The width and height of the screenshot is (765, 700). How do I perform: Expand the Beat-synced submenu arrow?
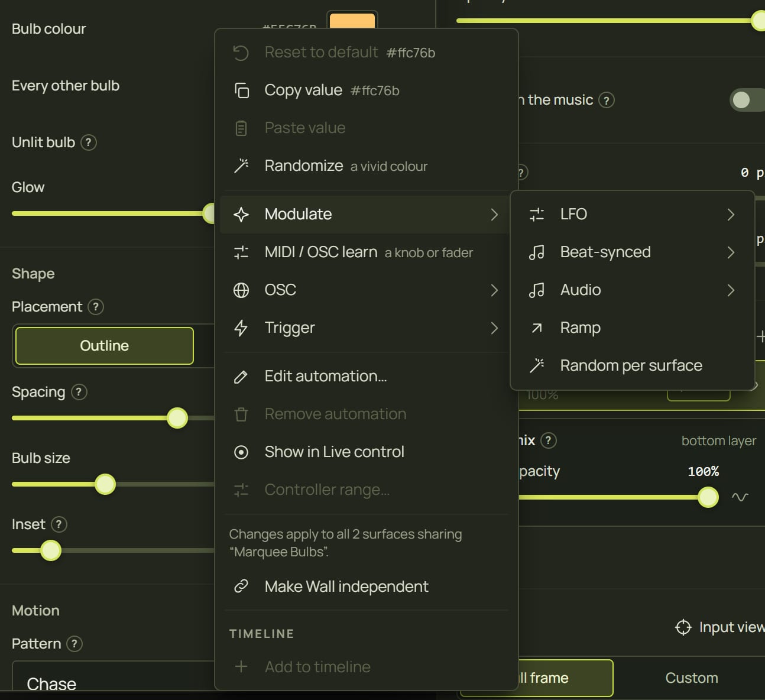point(731,252)
